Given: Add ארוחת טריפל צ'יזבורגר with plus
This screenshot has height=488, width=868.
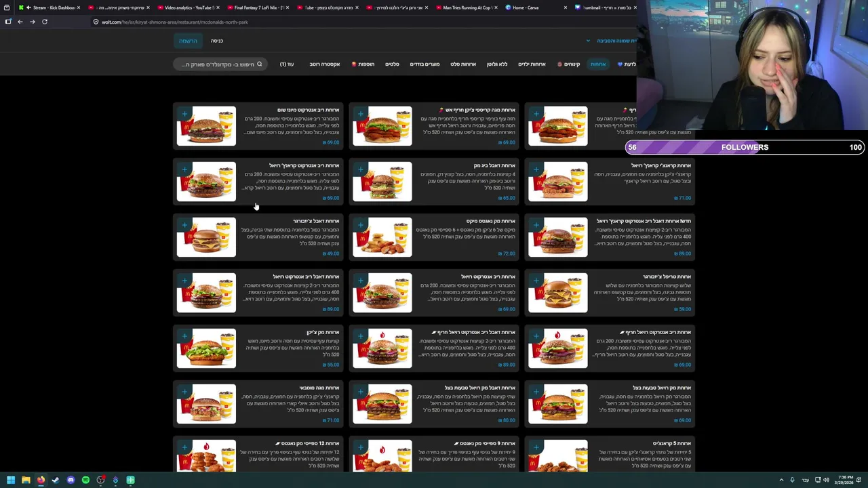Looking at the screenshot, I should point(536,281).
